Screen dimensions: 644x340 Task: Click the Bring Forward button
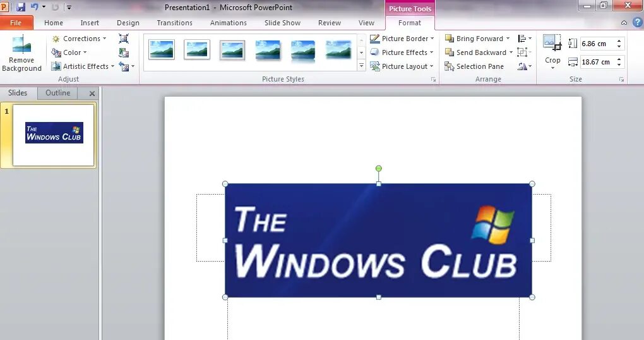point(475,39)
